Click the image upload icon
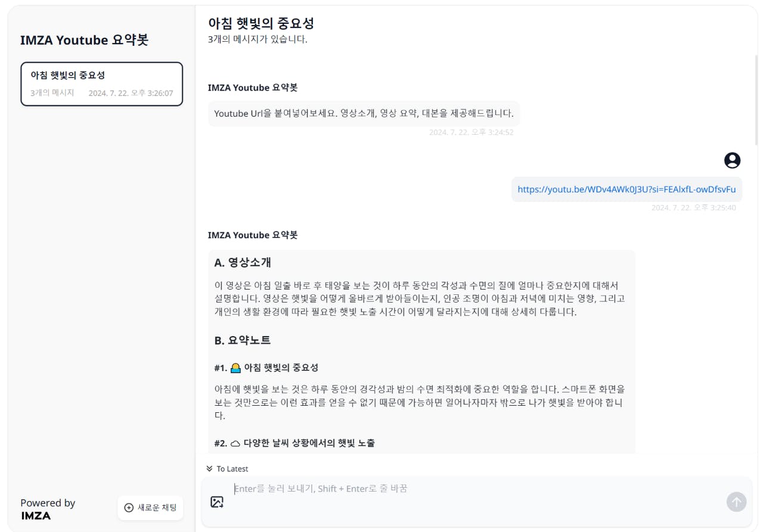763x532 pixels. pos(217,502)
